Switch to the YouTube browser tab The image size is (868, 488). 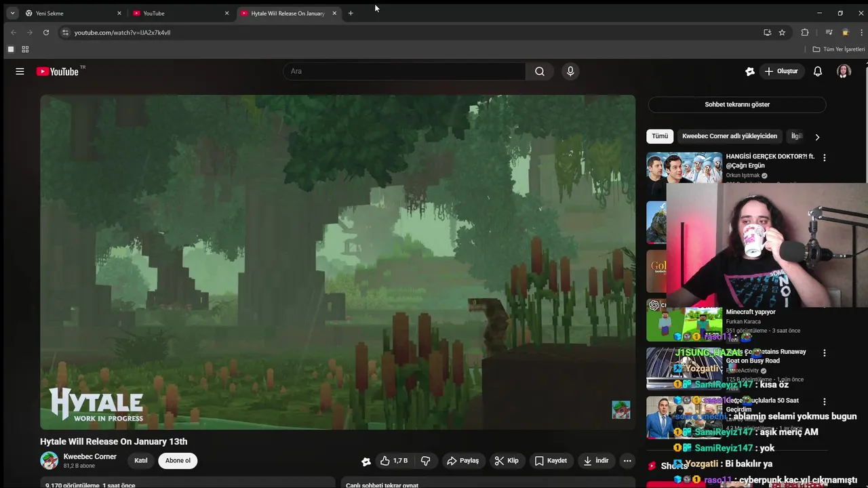[x=179, y=13]
